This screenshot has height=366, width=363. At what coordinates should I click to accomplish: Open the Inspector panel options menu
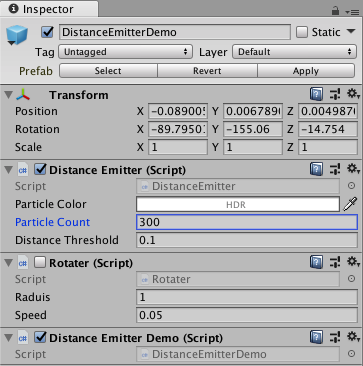(x=352, y=12)
